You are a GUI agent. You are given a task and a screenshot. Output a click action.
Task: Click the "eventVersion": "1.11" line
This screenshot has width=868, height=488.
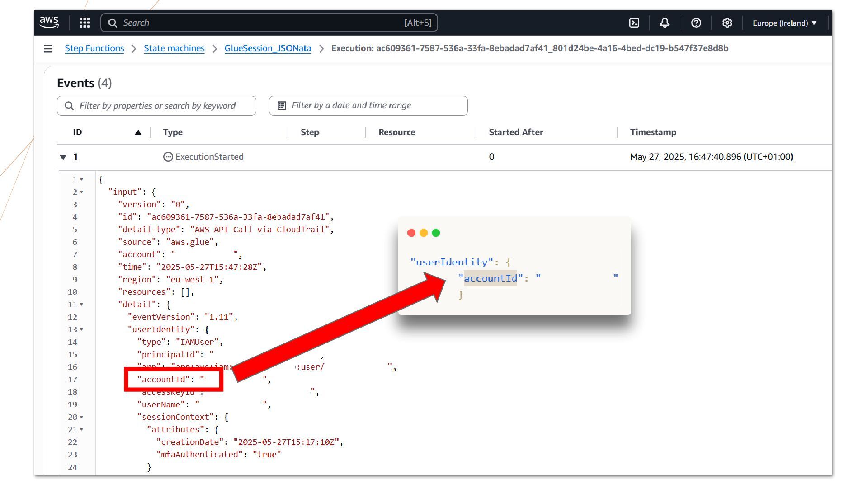(x=183, y=317)
